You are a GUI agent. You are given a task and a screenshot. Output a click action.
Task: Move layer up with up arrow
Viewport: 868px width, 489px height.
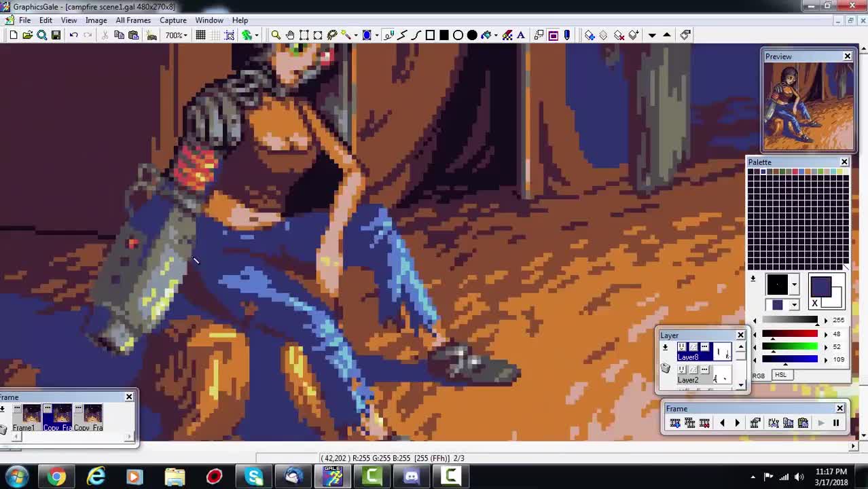point(667,35)
